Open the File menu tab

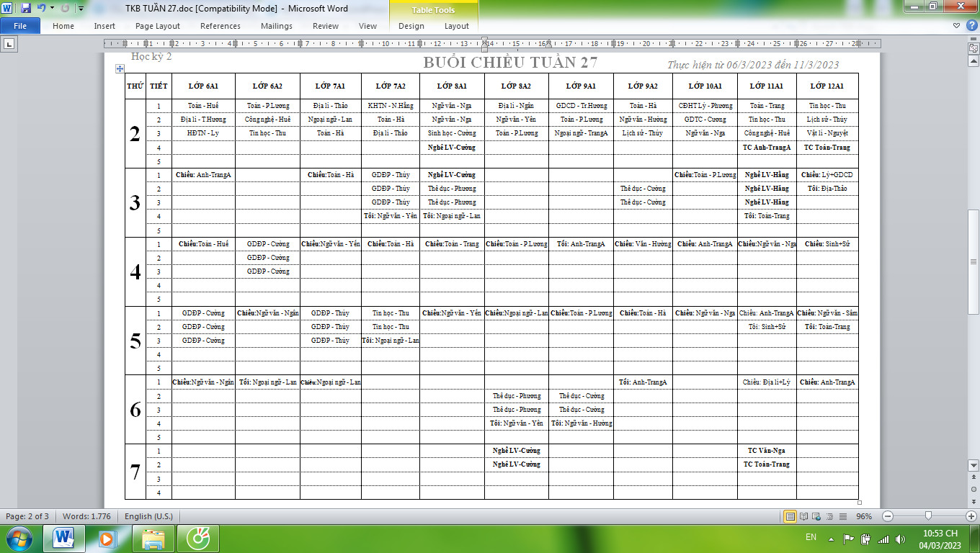(x=20, y=26)
